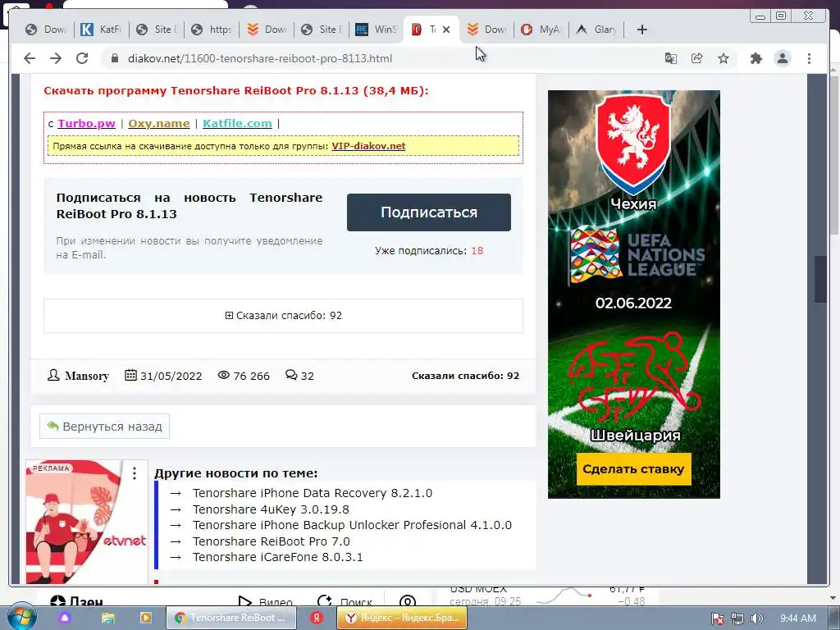Open the volume speaker tray icon
Viewport: 840px width, 630px height.
(x=757, y=619)
